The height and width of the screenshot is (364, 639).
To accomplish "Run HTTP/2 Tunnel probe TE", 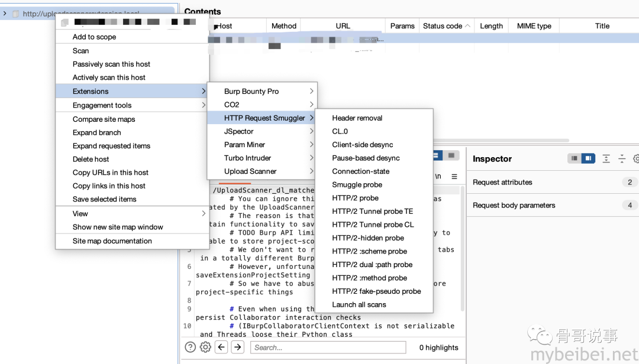I will (374, 211).
